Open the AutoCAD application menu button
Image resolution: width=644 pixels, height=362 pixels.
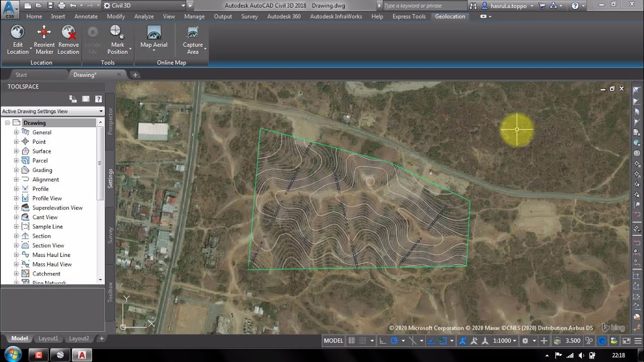(10, 9)
